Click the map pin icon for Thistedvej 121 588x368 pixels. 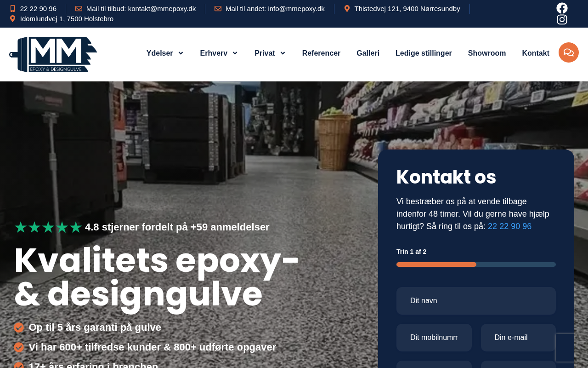[347, 9]
